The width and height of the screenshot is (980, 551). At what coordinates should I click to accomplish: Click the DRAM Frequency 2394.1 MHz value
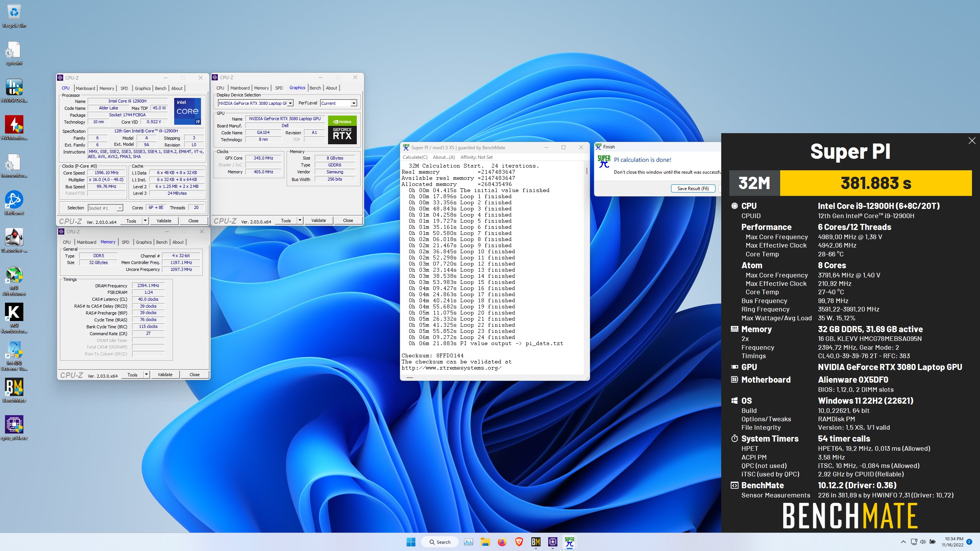click(x=148, y=285)
